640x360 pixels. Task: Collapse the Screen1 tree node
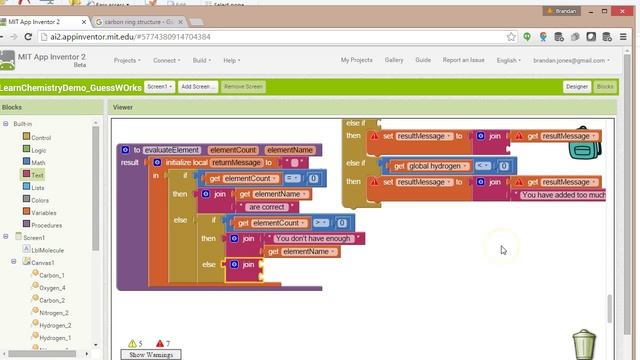coord(6,237)
